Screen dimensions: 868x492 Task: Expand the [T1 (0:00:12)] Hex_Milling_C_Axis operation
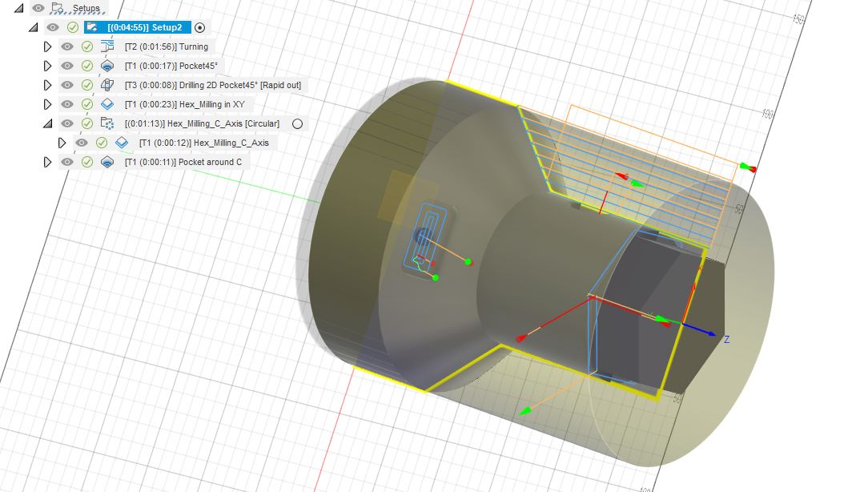click(62, 143)
